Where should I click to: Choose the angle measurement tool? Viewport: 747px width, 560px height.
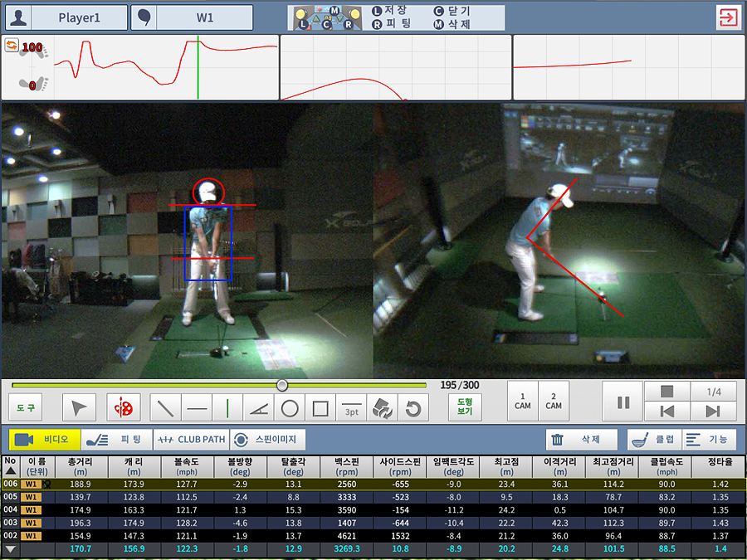pos(259,407)
